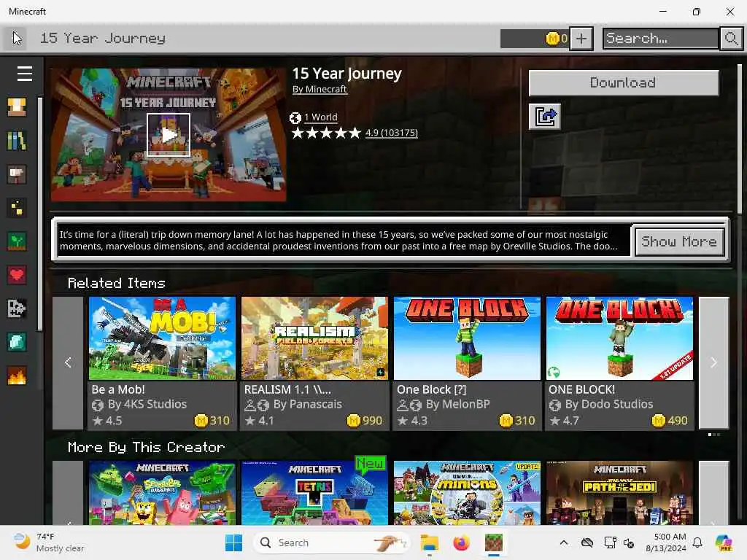Click the plus button to add Minecoins
This screenshot has width=747, height=560.
coord(581,38)
